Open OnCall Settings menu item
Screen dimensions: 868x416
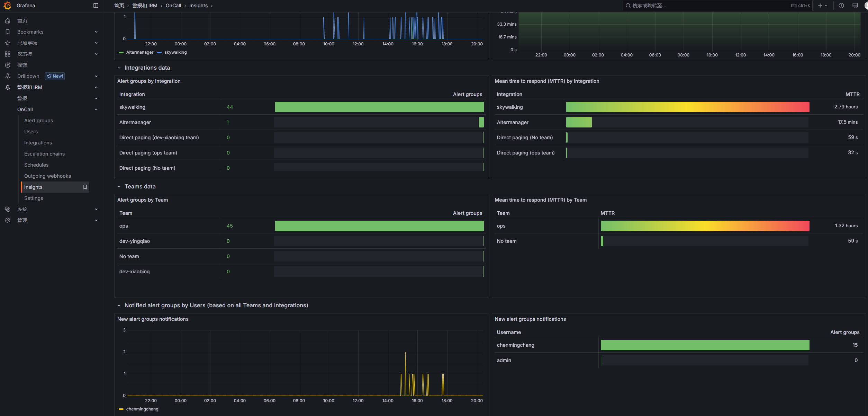point(34,198)
